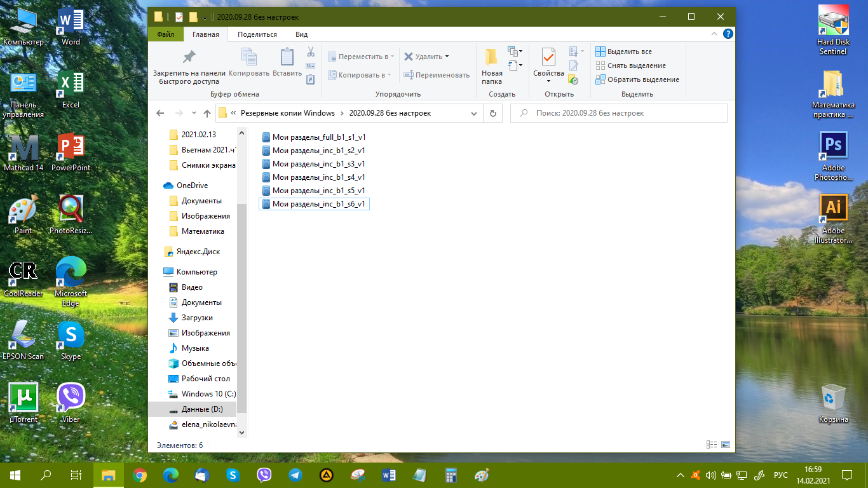This screenshot has width=868, height=488.
Task: Open Windows Start menu
Action: pyautogui.click(x=15, y=475)
